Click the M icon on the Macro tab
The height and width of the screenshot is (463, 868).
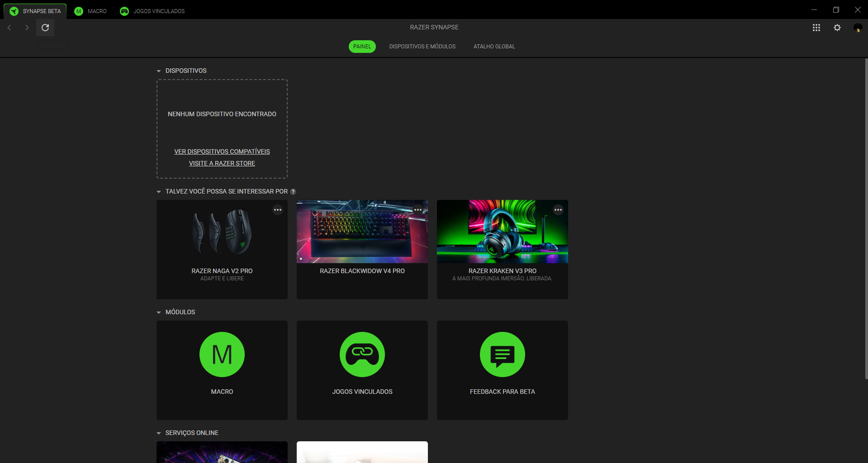coord(79,11)
